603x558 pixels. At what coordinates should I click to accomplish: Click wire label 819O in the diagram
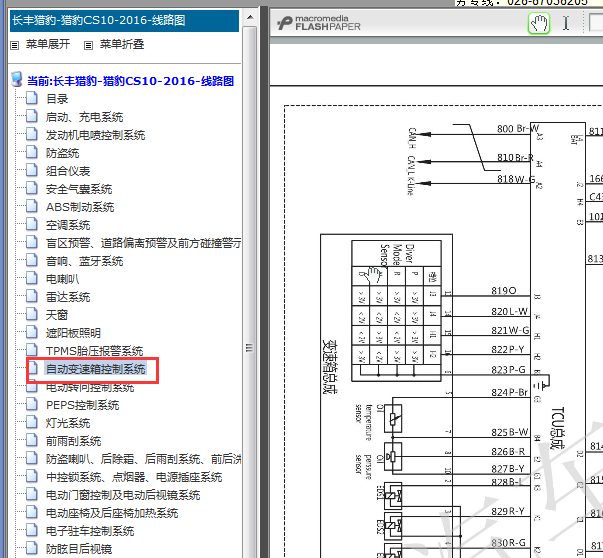503,291
